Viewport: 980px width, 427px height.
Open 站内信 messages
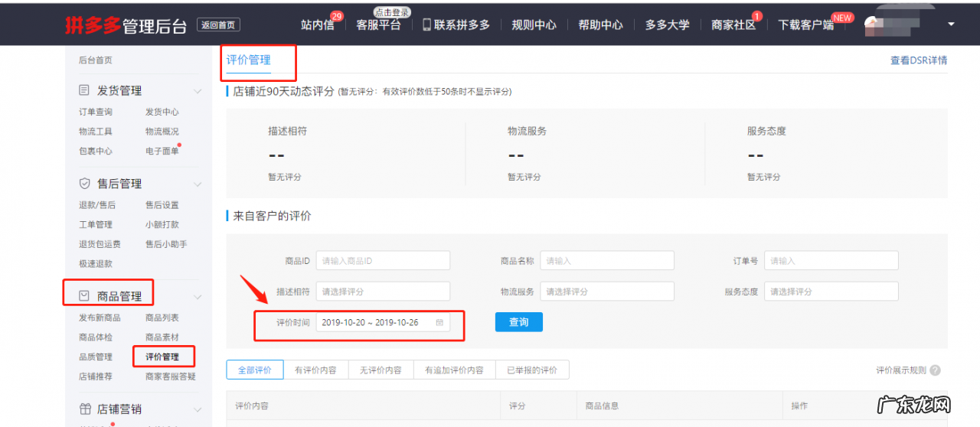click(x=318, y=24)
